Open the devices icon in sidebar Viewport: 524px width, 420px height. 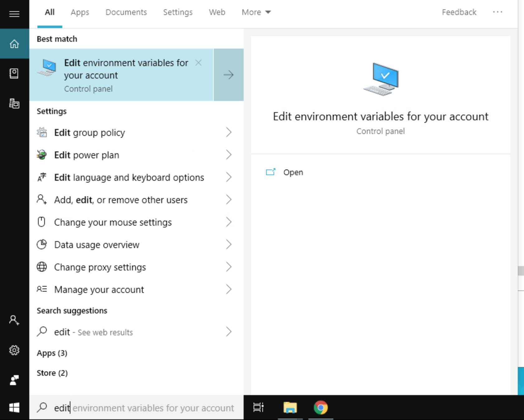pos(14,103)
